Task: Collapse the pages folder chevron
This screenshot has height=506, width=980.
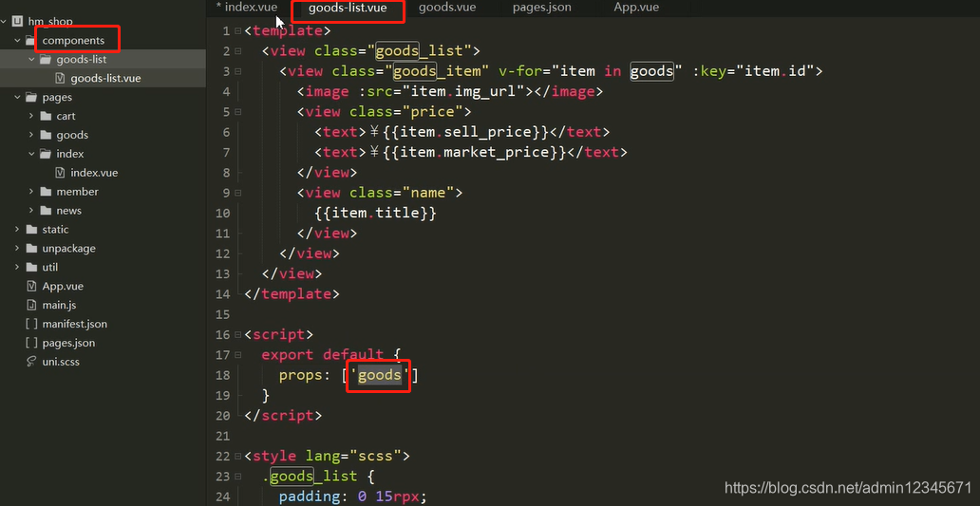Action: [17, 98]
